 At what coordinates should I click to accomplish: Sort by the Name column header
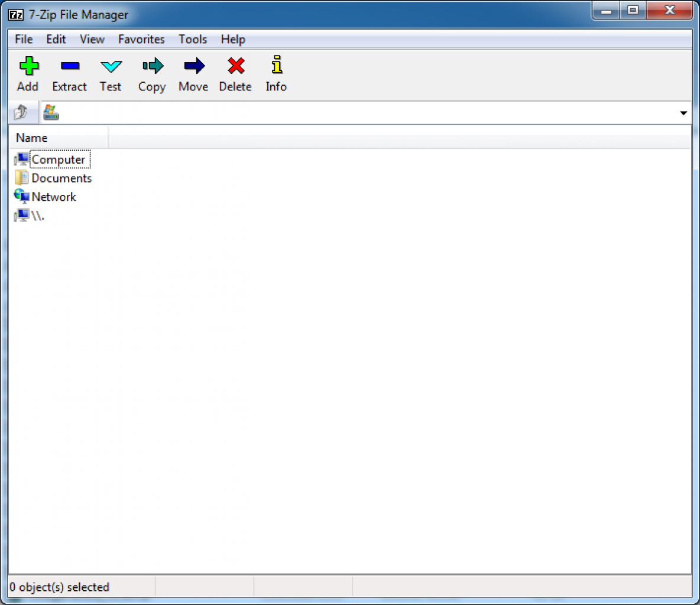(x=59, y=138)
